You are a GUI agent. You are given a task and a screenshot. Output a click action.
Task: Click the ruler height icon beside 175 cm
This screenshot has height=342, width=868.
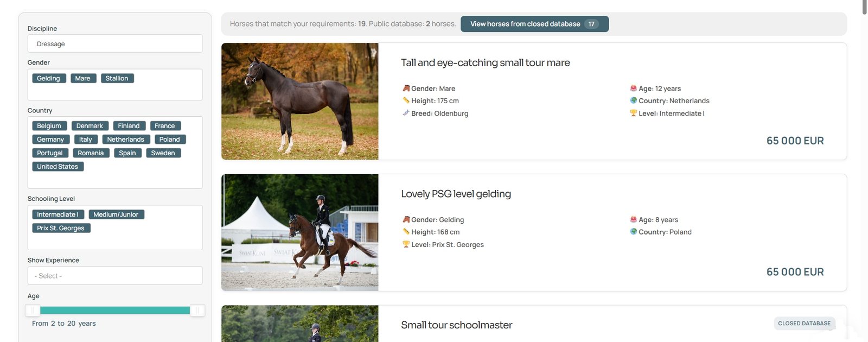406,100
